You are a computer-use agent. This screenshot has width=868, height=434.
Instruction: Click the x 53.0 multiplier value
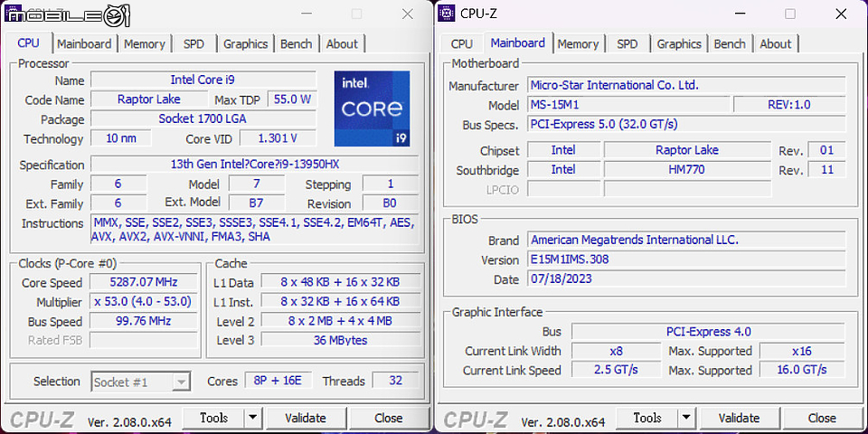tap(144, 302)
